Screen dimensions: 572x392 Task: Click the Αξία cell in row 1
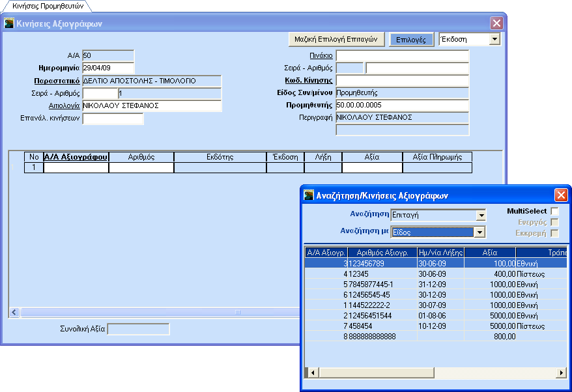click(373, 168)
